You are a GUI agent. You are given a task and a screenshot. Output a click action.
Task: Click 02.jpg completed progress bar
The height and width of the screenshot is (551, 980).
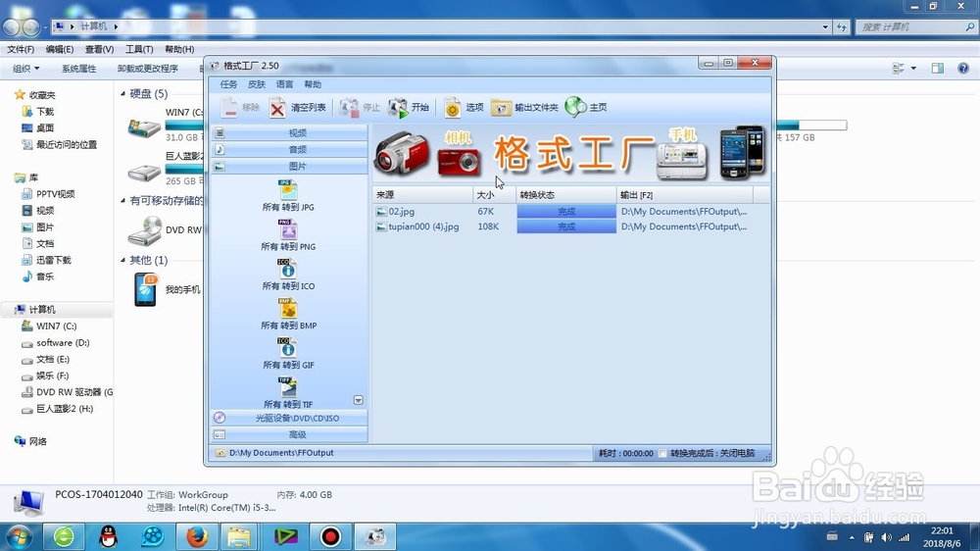click(x=566, y=212)
